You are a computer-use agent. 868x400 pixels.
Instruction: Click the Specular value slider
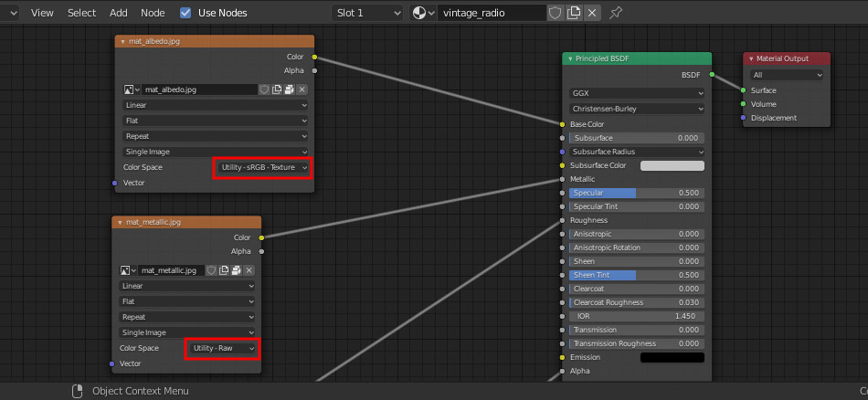click(x=636, y=193)
